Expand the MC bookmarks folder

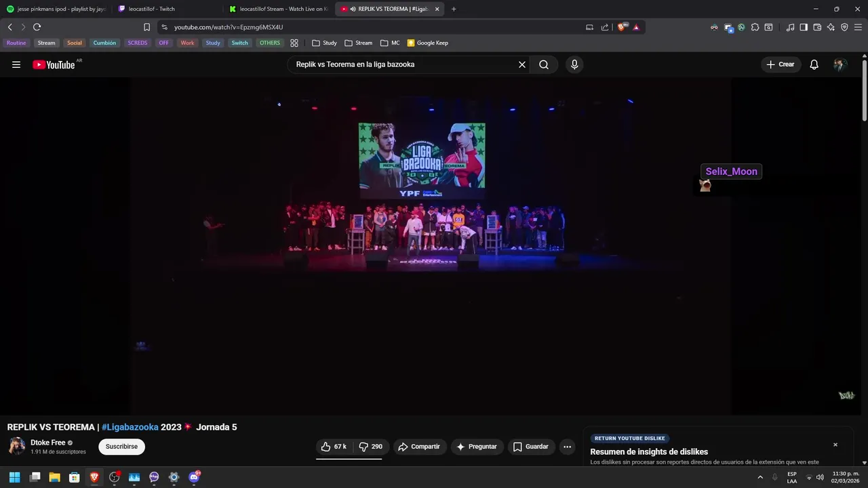pos(390,43)
